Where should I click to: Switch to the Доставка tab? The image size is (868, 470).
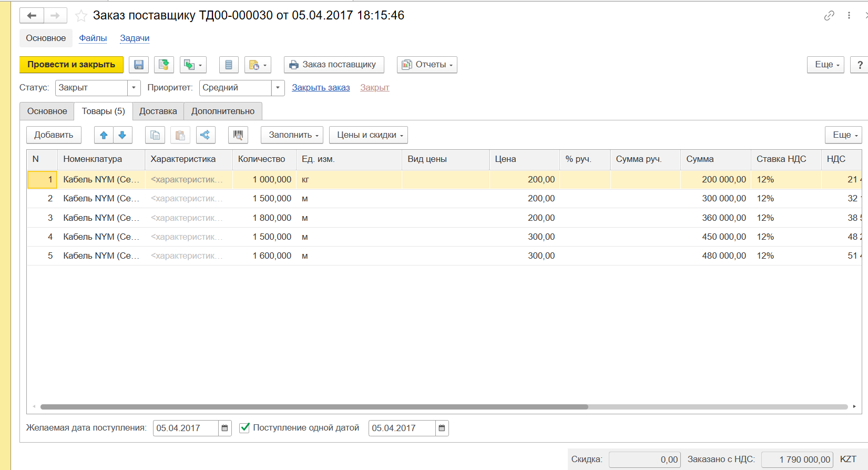point(158,111)
